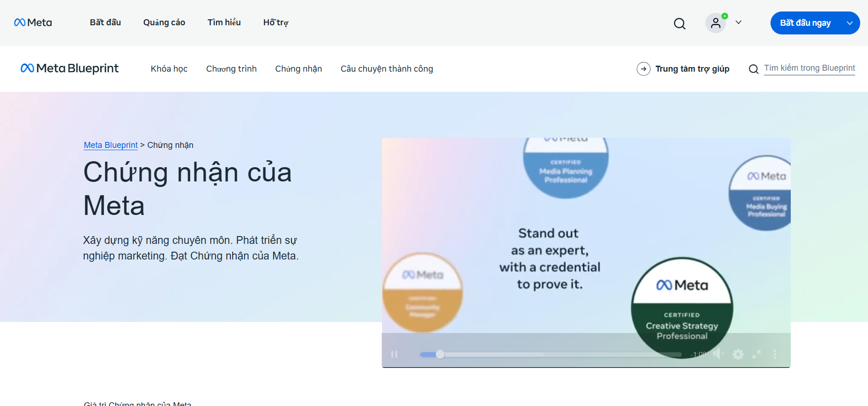Open the Quảng cáo top menu
This screenshot has height=406, width=868.
(164, 23)
